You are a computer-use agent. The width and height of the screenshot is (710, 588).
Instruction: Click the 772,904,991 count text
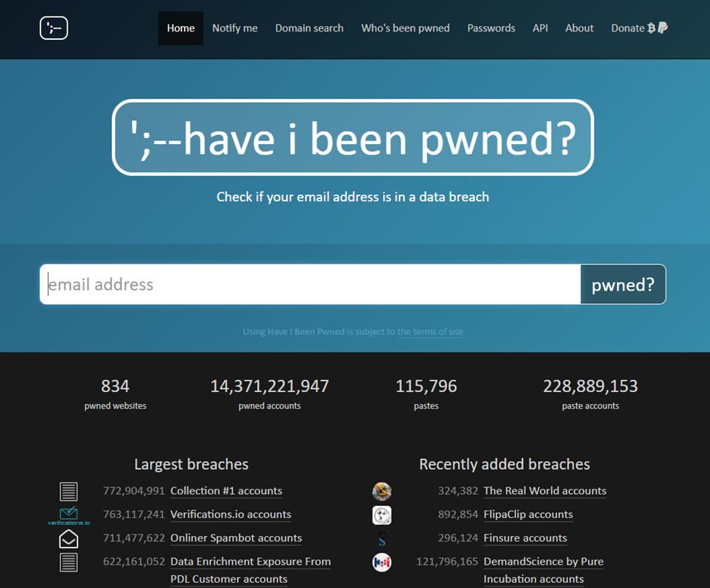134,490
